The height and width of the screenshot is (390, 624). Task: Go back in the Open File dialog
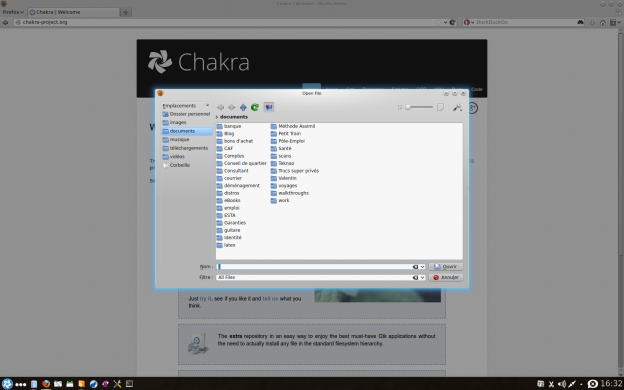coord(220,107)
